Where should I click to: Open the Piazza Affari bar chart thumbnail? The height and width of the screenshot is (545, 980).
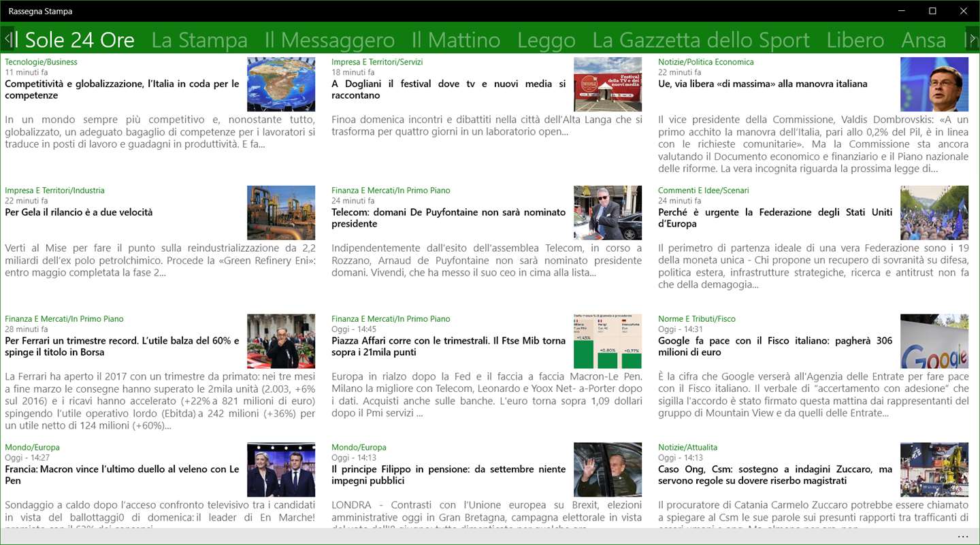click(x=608, y=342)
